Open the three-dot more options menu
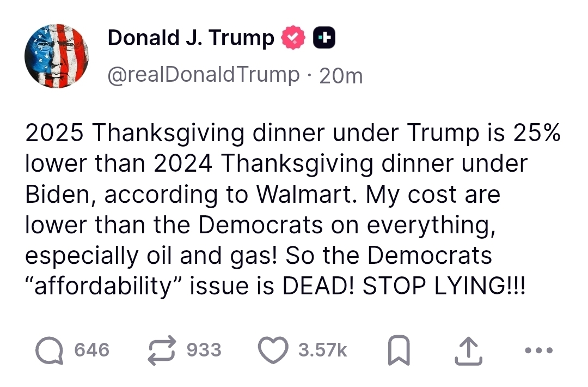Screen dimensions: 588x387 click(539, 350)
